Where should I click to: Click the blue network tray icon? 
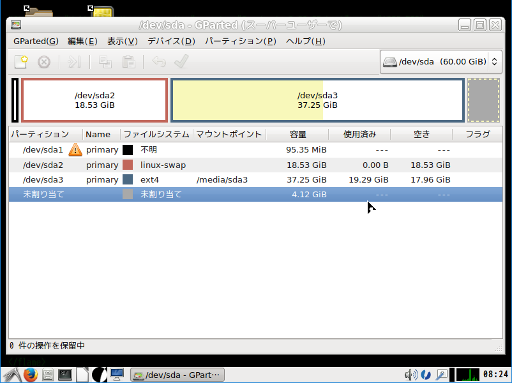pos(426,375)
